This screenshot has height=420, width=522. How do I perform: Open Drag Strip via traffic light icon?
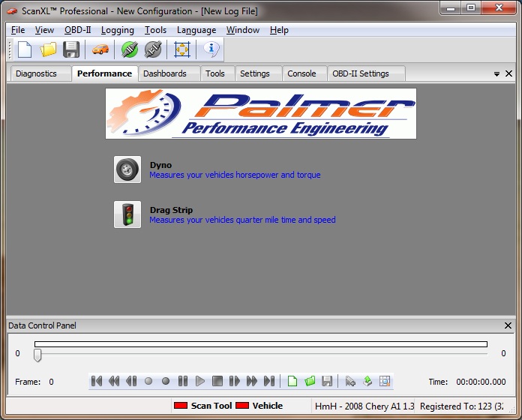[x=127, y=214]
